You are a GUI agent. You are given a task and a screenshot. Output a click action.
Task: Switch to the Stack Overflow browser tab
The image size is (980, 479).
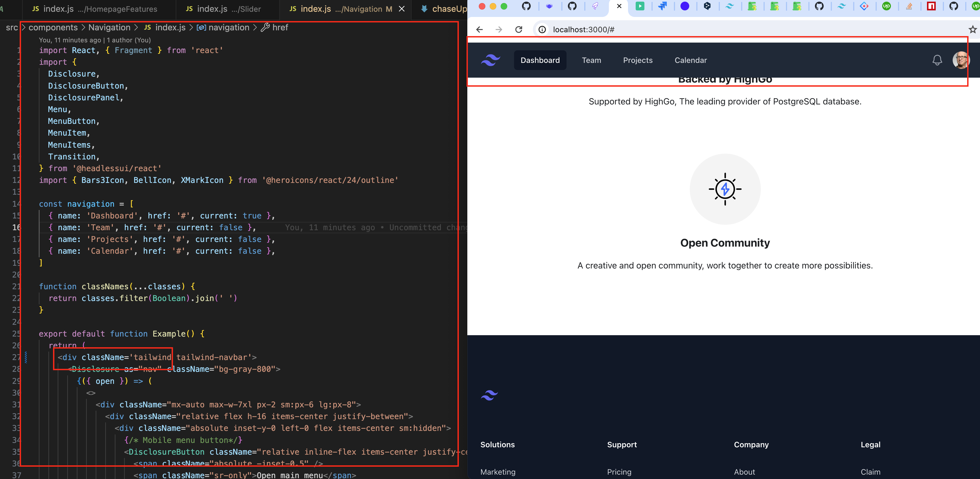click(x=909, y=6)
